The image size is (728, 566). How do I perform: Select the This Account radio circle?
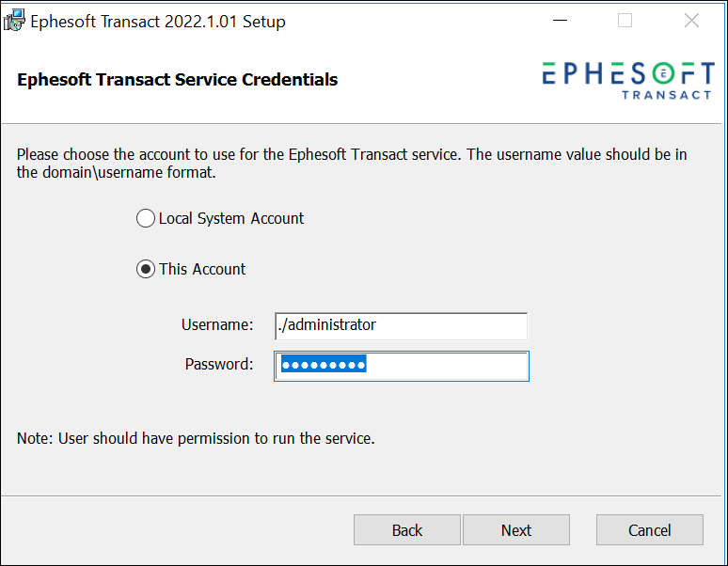[146, 269]
